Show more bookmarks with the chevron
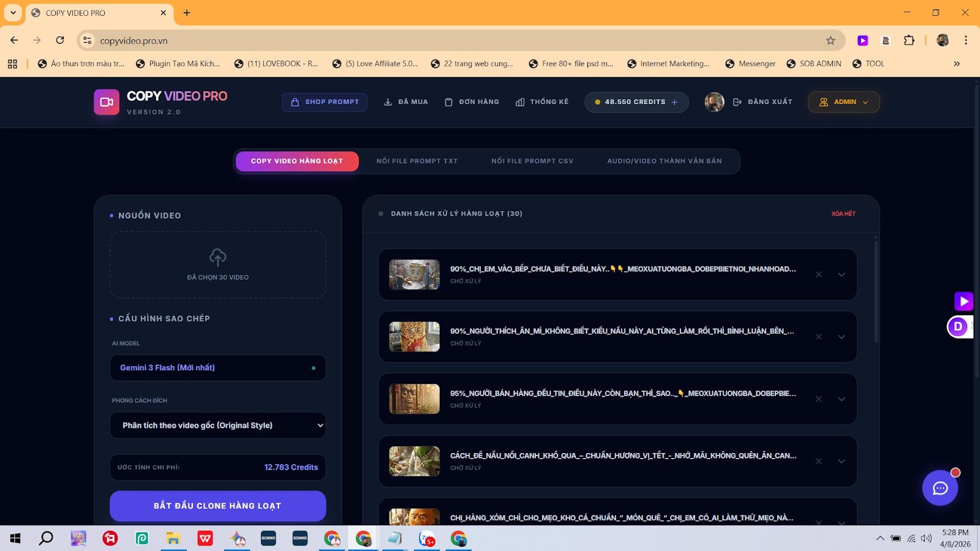The height and width of the screenshot is (551, 980). pos(957,64)
